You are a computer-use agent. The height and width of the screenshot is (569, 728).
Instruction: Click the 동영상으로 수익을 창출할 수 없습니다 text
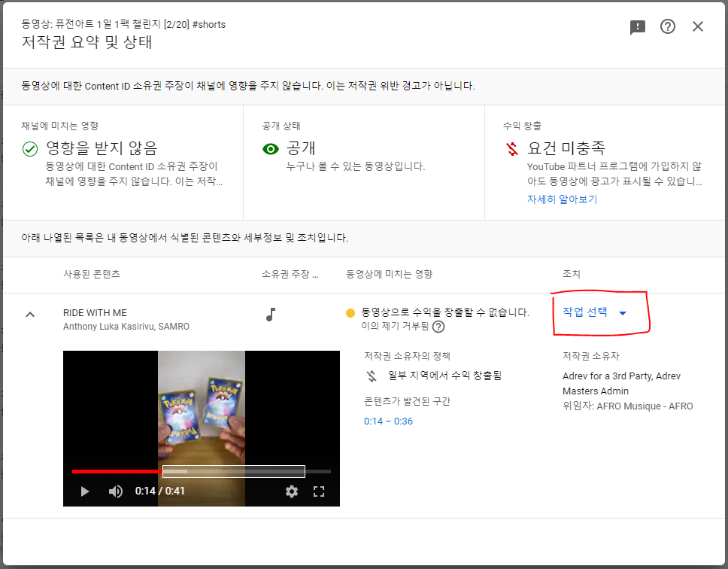pos(445,312)
